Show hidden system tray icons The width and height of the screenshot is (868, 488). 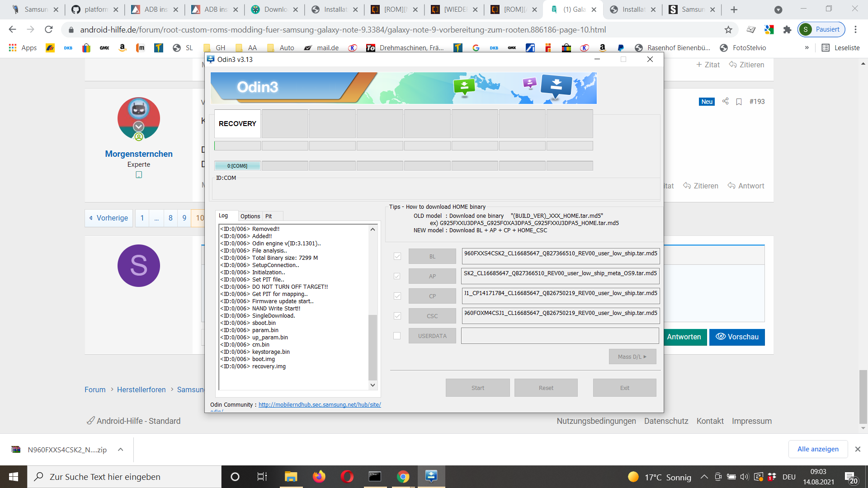(x=704, y=477)
